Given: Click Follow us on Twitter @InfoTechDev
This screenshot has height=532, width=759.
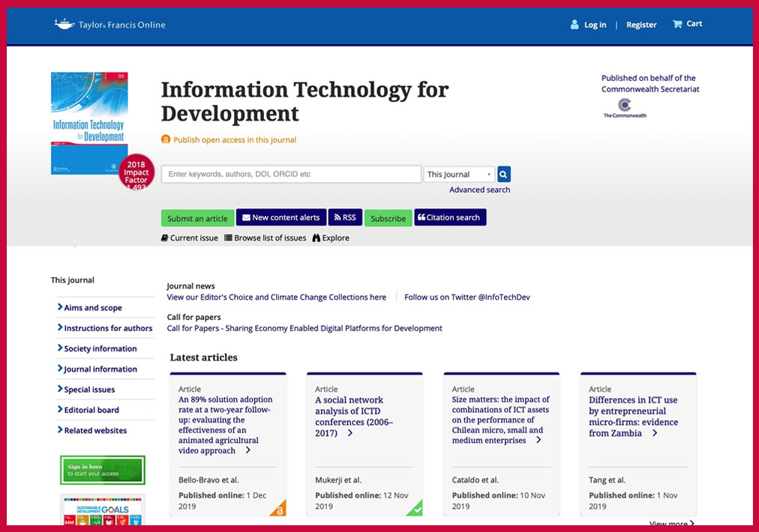Looking at the screenshot, I should (467, 297).
